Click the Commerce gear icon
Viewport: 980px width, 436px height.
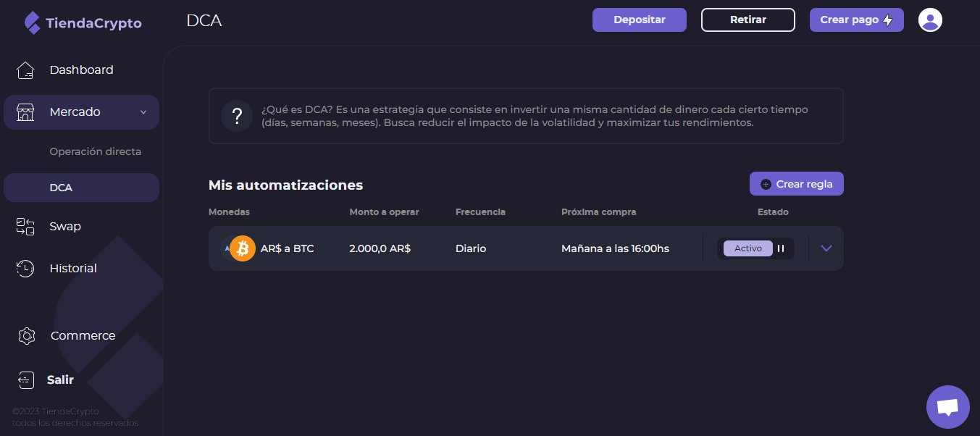(x=27, y=336)
